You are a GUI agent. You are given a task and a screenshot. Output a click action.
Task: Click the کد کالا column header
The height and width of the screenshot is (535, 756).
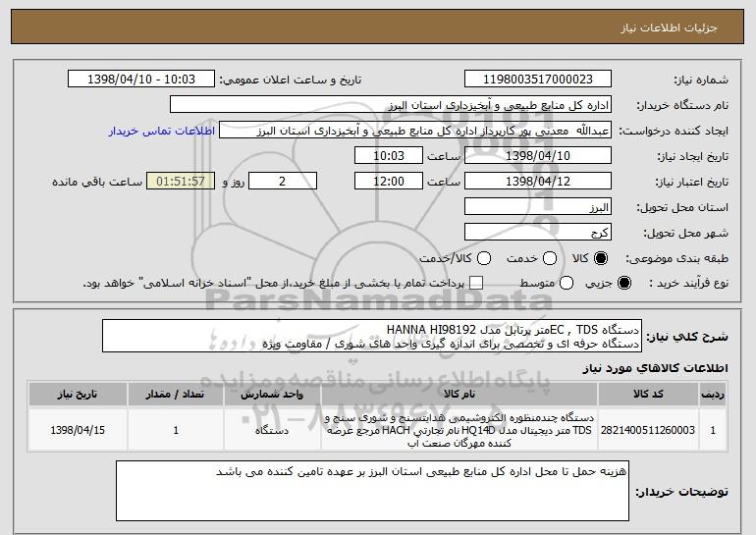point(648,395)
